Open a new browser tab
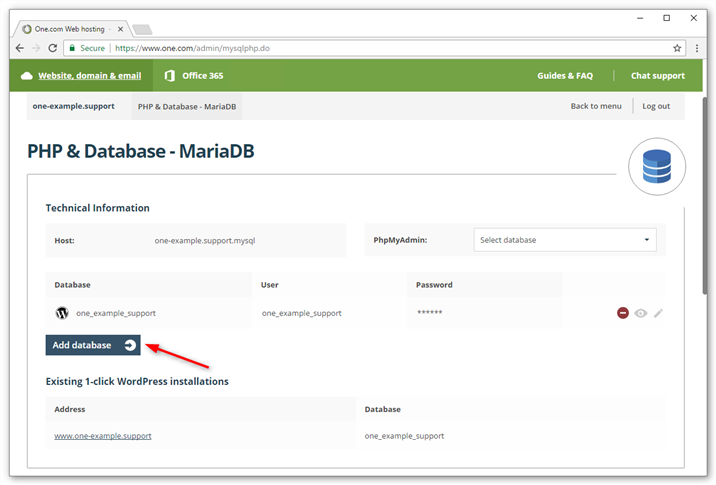This screenshot has width=716, height=485. tap(142, 30)
